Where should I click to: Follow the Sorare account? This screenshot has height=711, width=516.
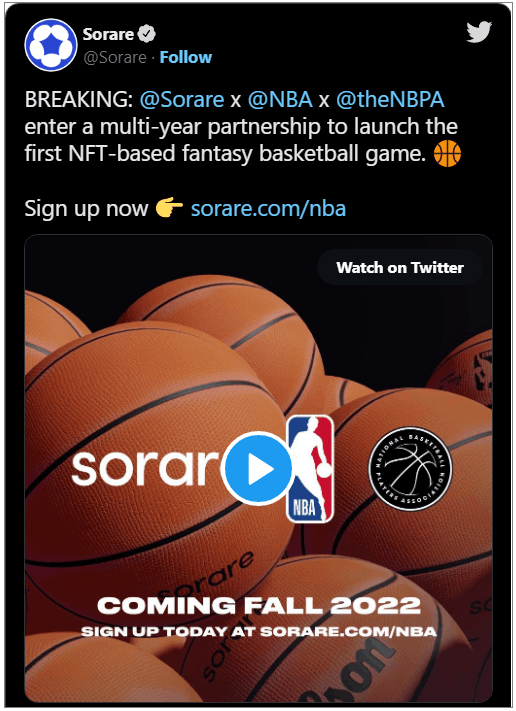pyautogui.click(x=186, y=58)
